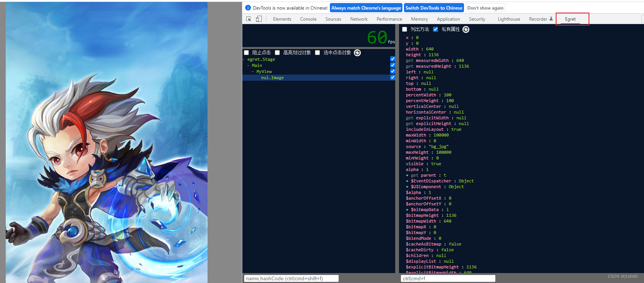Screen dimensions: 644x283
Task: Collapse the Main tree node
Action: (x=248, y=66)
